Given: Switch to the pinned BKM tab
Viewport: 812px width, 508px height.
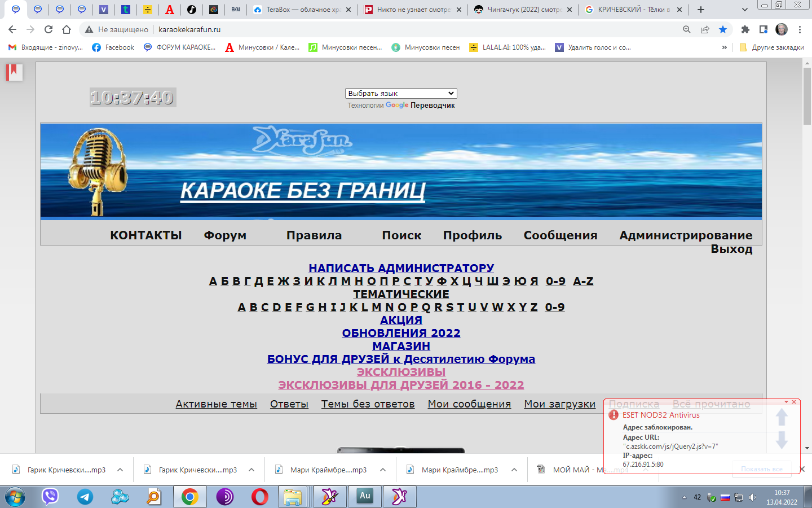Looking at the screenshot, I should point(236,10).
